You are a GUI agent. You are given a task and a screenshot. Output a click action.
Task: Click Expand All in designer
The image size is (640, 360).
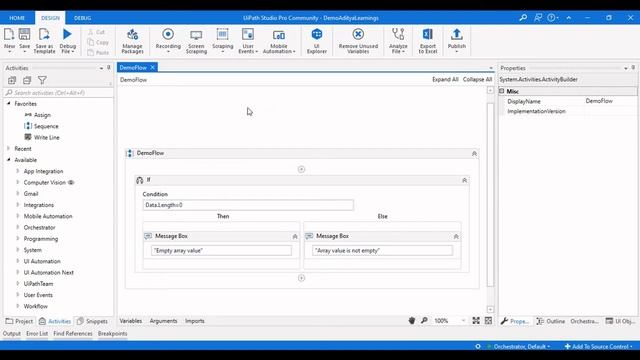tap(445, 79)
